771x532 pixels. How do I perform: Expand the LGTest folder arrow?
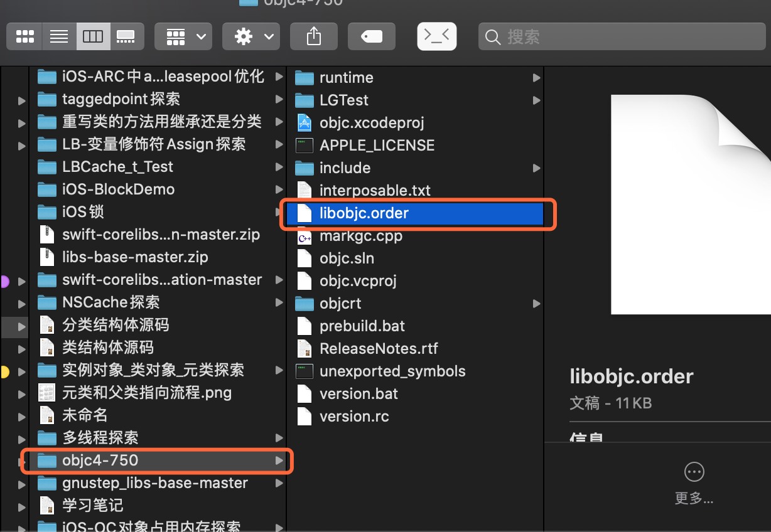[x=536, y=100]
